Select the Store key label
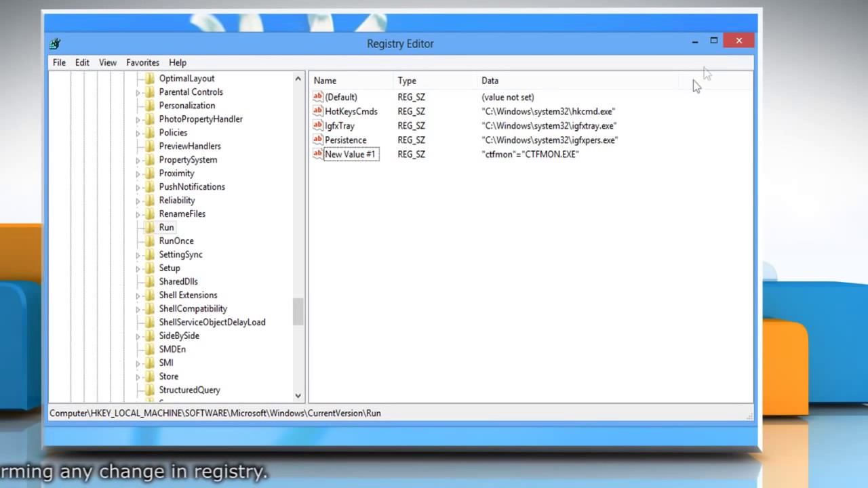 tap(169, 377)
